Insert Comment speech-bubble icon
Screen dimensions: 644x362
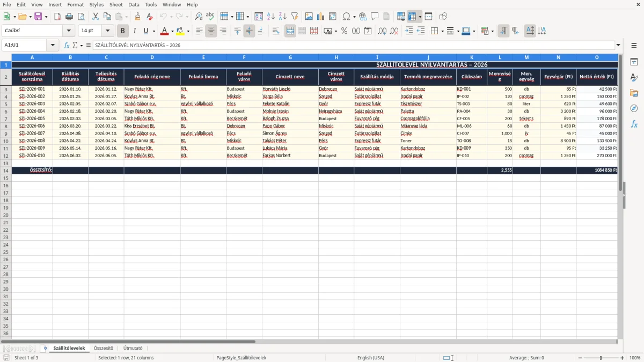pos(375,17)
